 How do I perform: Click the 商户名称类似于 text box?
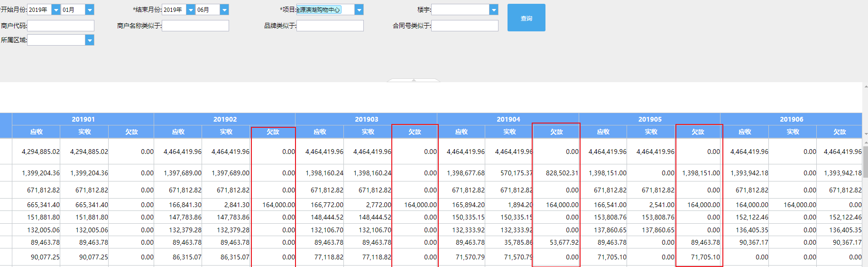(195, 26)
